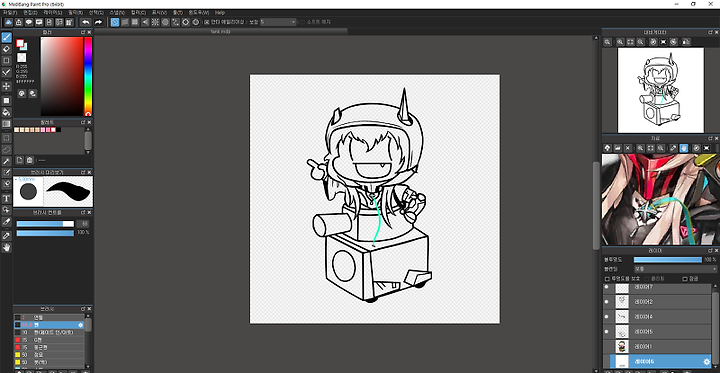Click the eyedropper icon in the Reference panel
The image size is (720, 373).
click(x=673, y=148)
